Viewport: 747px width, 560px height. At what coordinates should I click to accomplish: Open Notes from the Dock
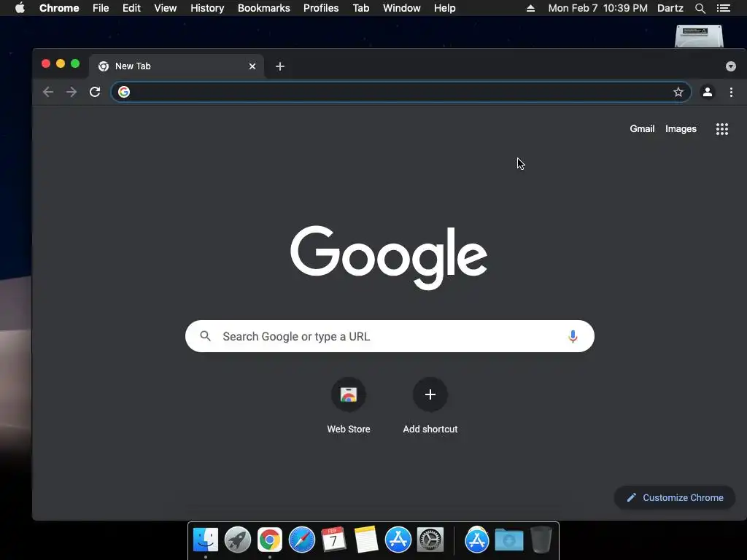pyautogui.click(x=366, y=540)
